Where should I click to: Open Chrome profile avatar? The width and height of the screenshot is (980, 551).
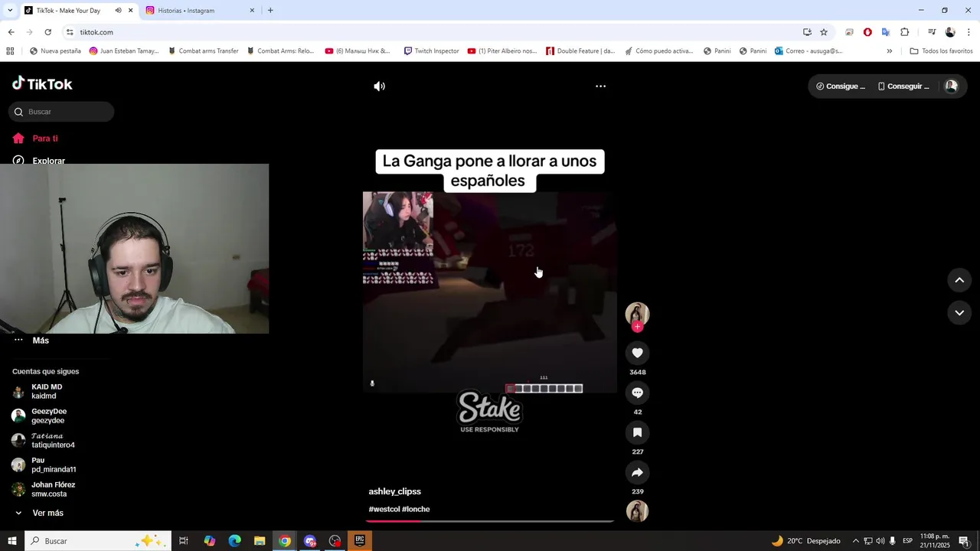tap(950, 32)
